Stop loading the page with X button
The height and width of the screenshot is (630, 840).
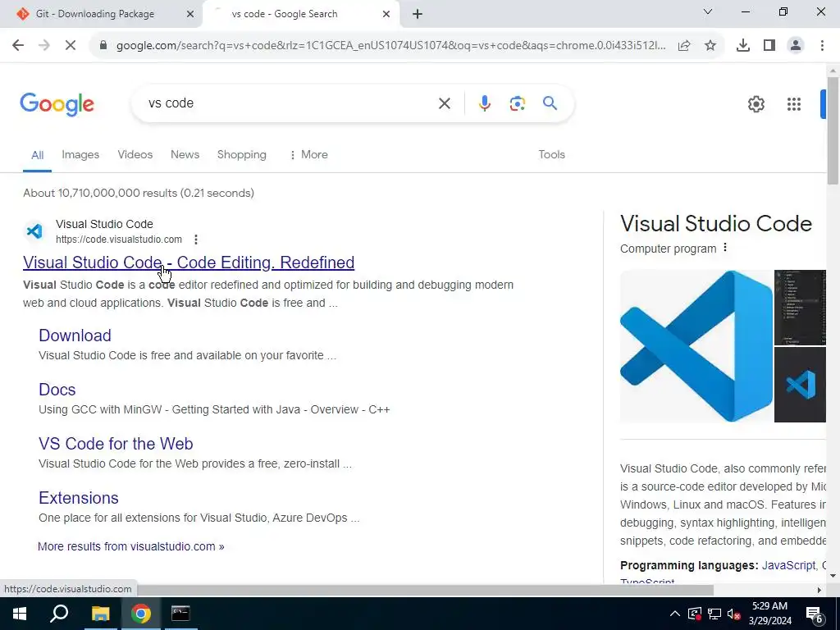pos(71,46)
